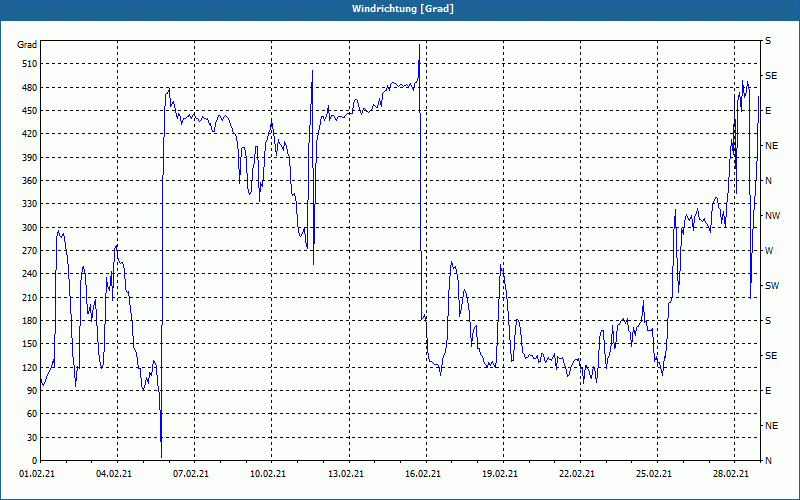Image resolution: width=800 pixels, height=500 pixels.
Task: Click the date label '28.02.21'
Action: pos(731,474)
